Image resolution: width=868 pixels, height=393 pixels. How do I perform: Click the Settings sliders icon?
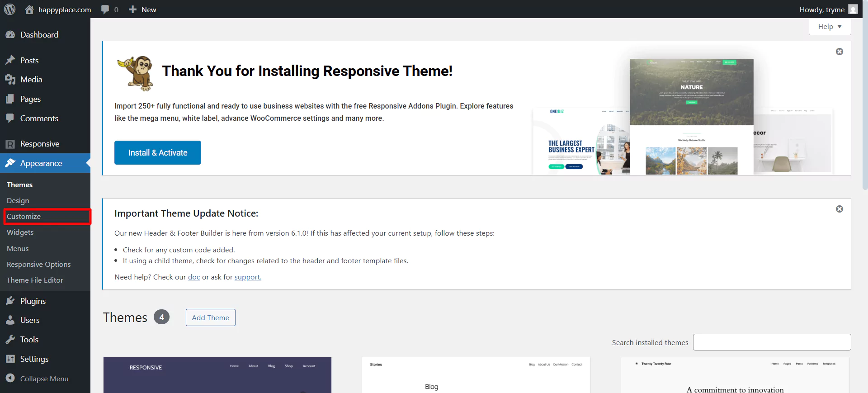(x=10, y=359)
